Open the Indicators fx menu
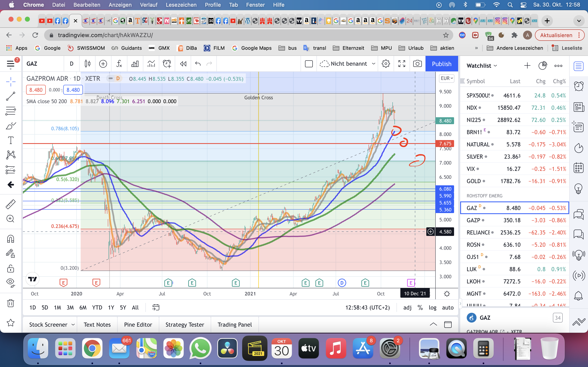The height and width of the screenshot is (367, 588). point(119,64)
